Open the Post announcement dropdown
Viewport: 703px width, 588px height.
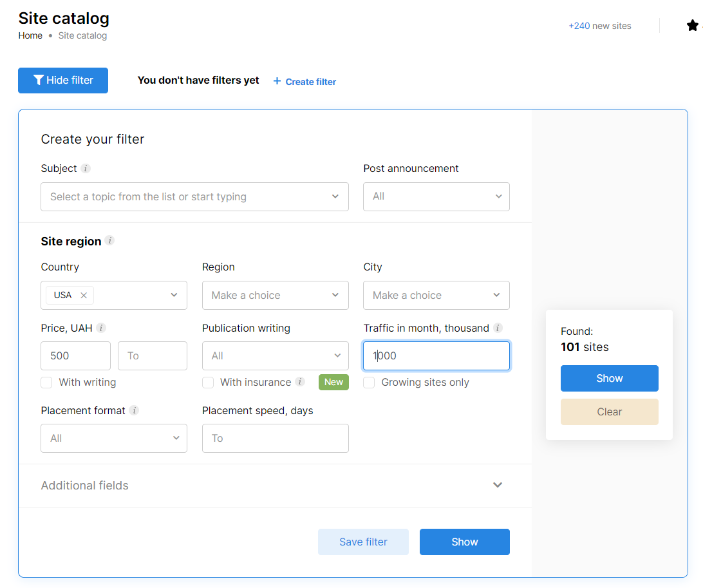coord(436,196)
